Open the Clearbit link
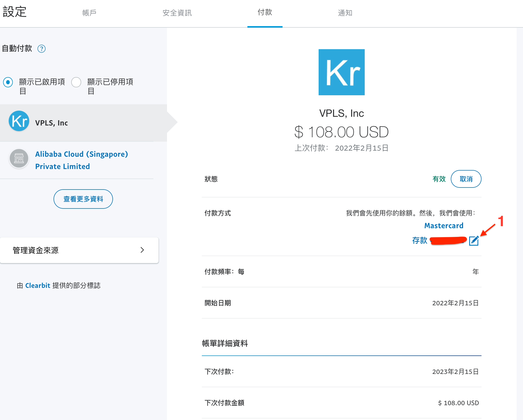Image resolution: width=523 pixels, height=420 pixels. [38, 285]
